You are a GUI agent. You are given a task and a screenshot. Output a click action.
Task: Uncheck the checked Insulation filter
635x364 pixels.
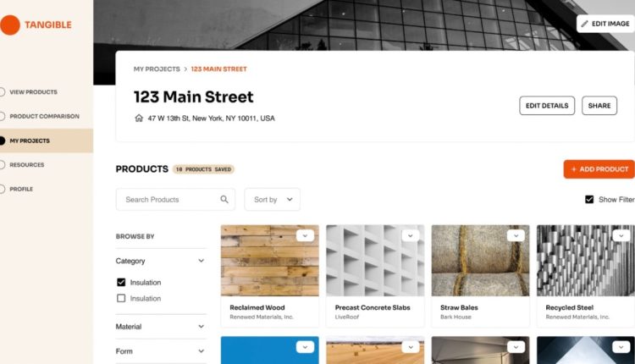[x=121, y=282]
